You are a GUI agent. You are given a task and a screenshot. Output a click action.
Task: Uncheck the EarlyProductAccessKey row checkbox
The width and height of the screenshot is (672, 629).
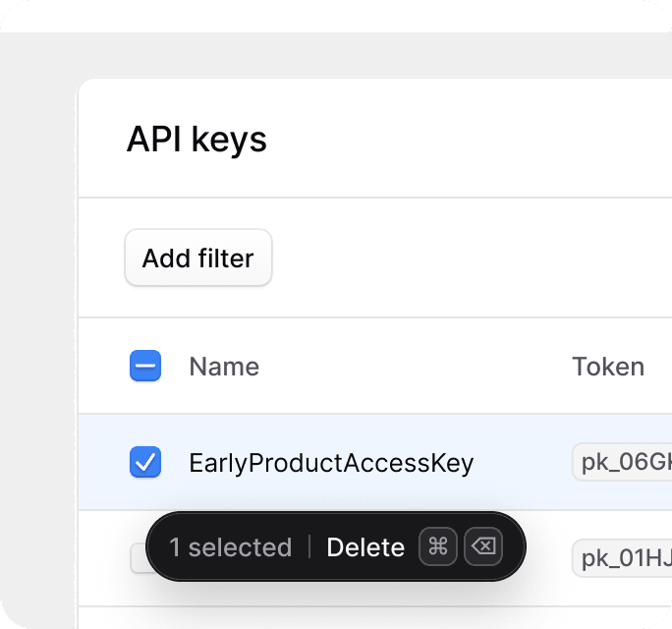pyautogui.click(x=145, y=462)
